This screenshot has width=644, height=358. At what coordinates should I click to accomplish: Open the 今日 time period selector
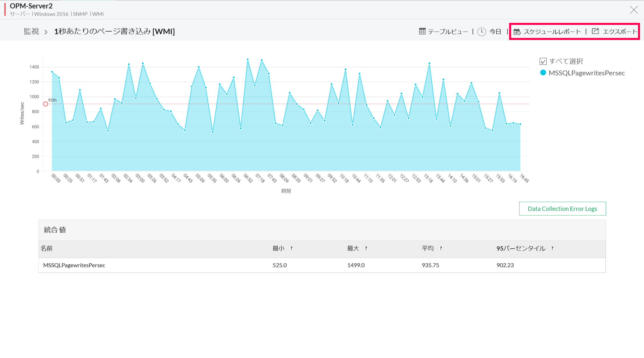coord(495,31)
